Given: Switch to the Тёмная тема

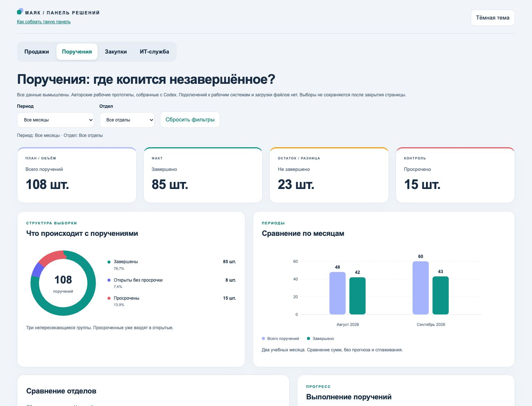Looking at the screenshot, I should pos(492,18).
